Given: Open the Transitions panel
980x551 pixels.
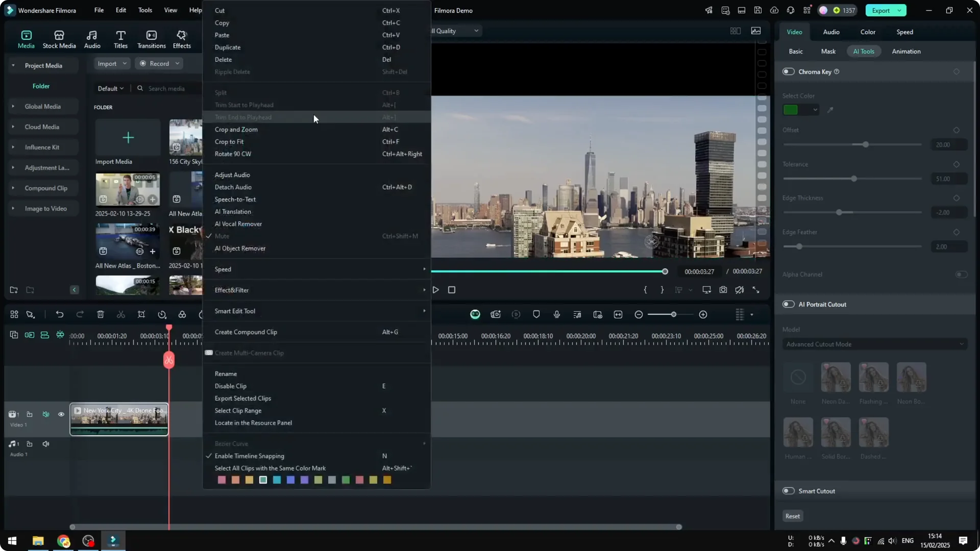Looking at the screenshot, I should tap(151, 38).
